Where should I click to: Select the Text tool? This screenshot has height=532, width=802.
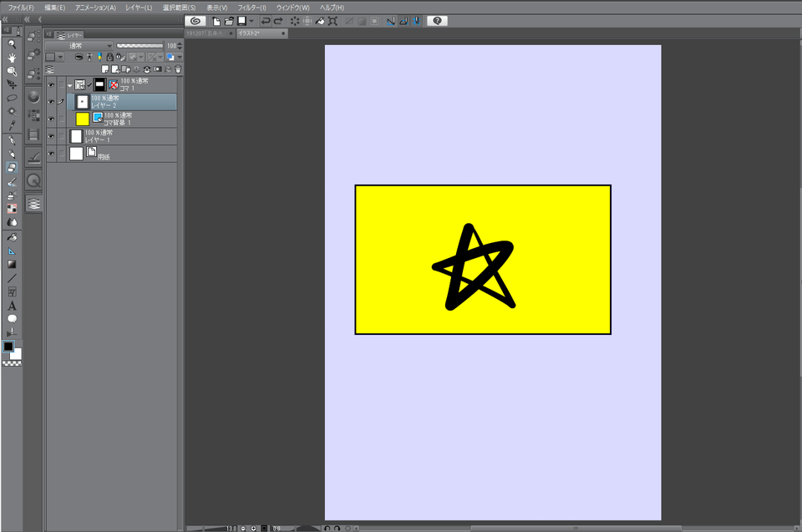click(x=12, y=306)
